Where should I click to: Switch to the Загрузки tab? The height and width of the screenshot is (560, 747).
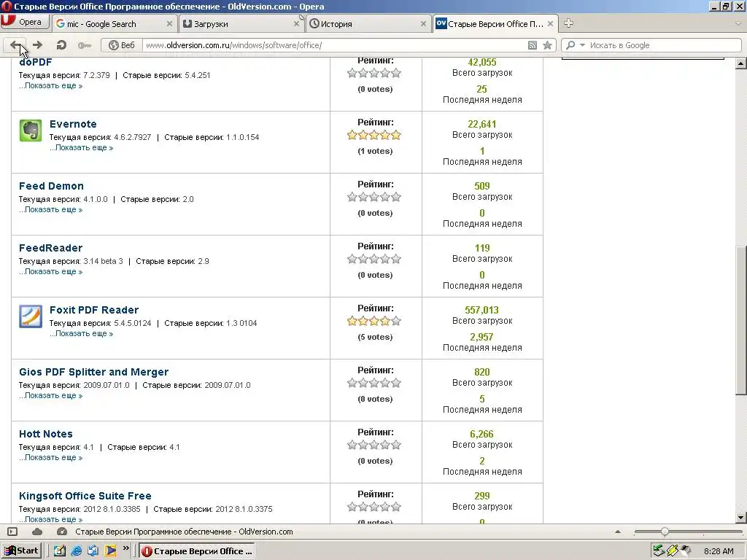pos(241,24)
